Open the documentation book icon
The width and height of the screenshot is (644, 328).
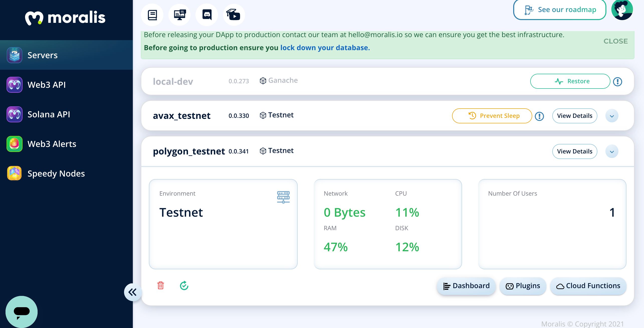pyautogui.click(x=152, y=15)
